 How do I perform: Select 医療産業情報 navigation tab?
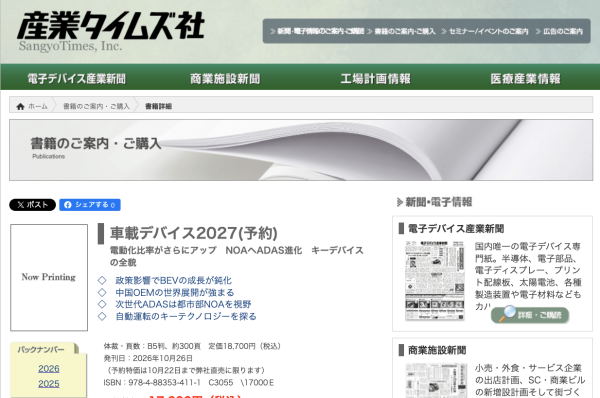point(525,79)
